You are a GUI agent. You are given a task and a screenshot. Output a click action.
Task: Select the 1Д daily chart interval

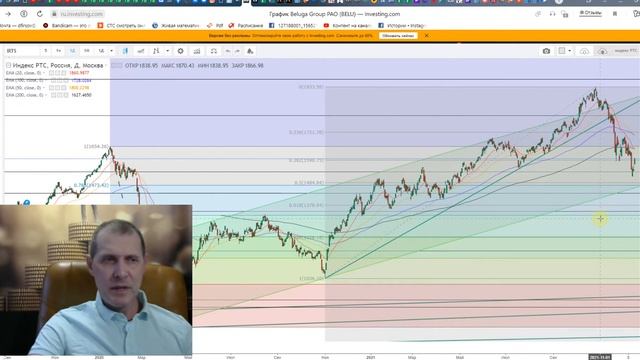point(72,51)
